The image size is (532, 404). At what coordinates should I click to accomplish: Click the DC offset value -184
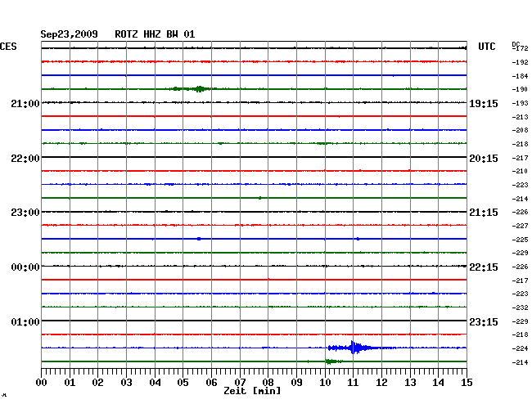(520, 76)
